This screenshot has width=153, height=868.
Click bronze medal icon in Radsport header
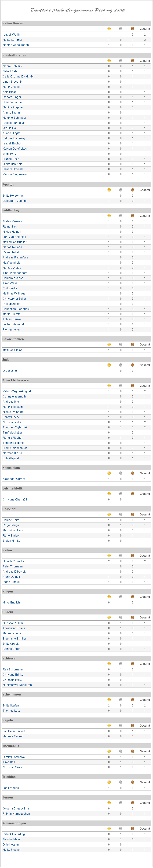click(132, 514)
